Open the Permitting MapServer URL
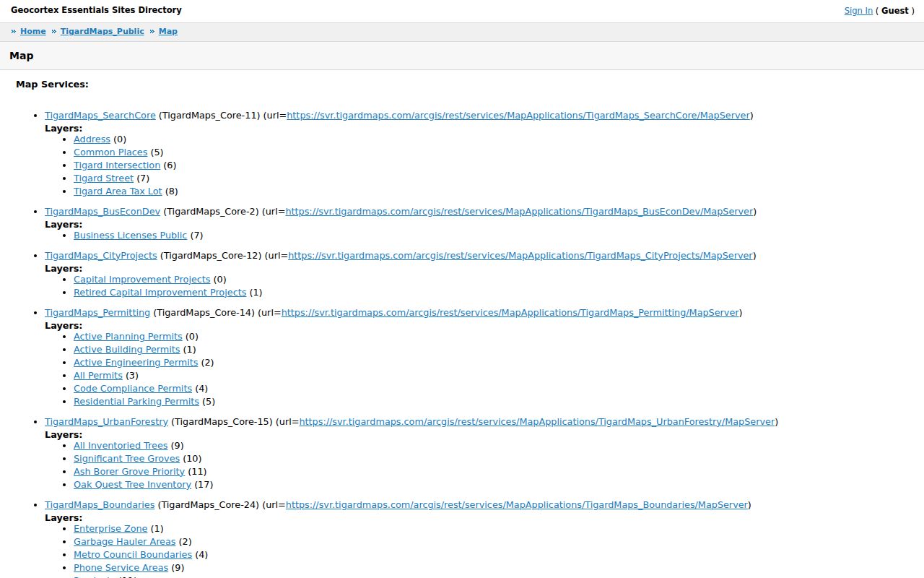924x578 pixels. click(510, 313)
